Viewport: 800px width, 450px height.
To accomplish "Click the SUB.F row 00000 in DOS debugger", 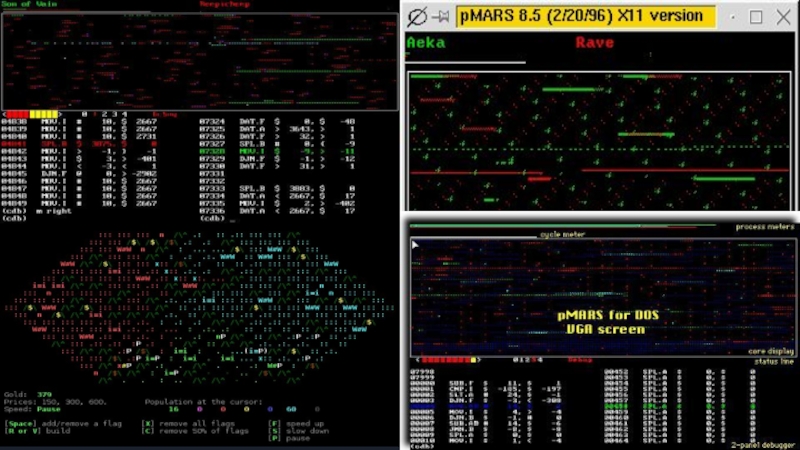I will pyautogui.click(x=486, y=383).
